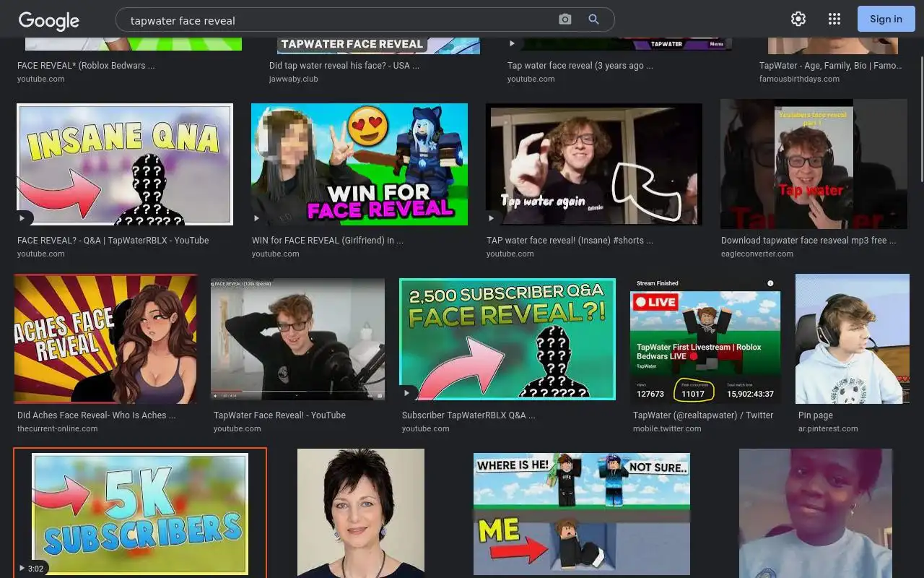Click the play icon on 2,500 SUBSCRIBER Q&A thumbnail

(x=408, y=393)
